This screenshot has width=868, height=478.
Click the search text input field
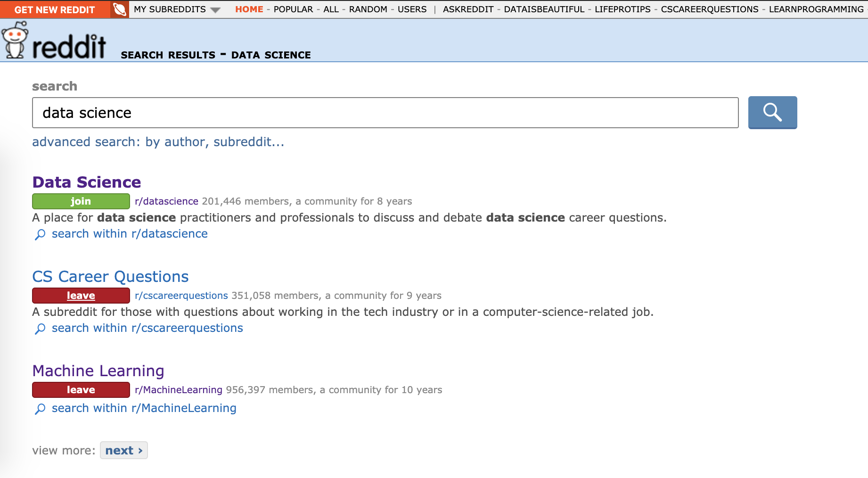385,113
